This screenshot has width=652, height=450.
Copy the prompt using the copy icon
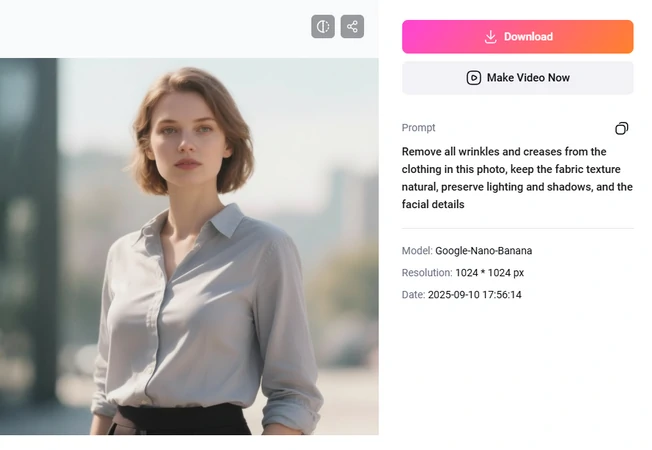coord(621,129)
